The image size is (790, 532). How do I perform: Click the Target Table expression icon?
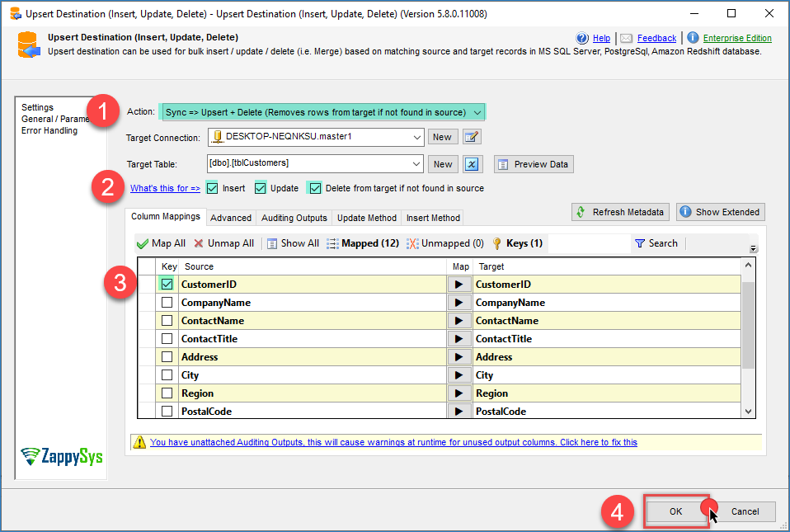(x=472, y=164)
